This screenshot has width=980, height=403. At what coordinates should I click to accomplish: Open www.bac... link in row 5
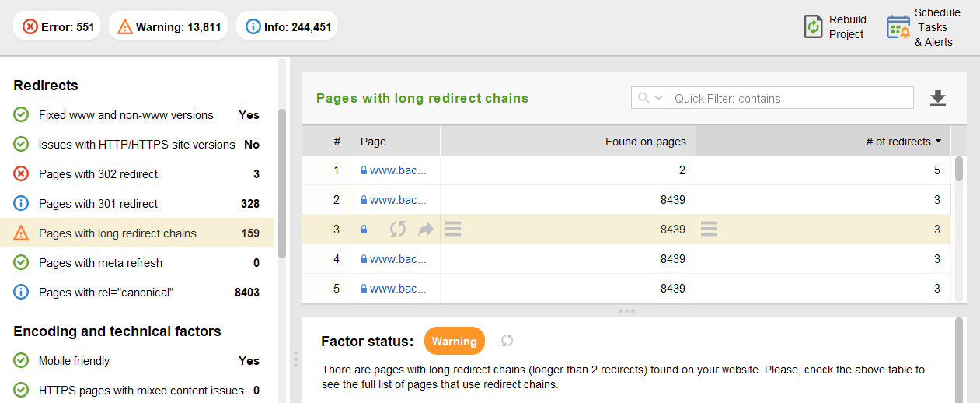(399, 289)
